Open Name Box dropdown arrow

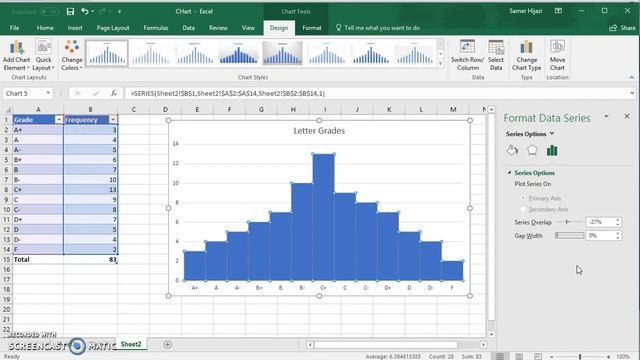pos(48,93)
